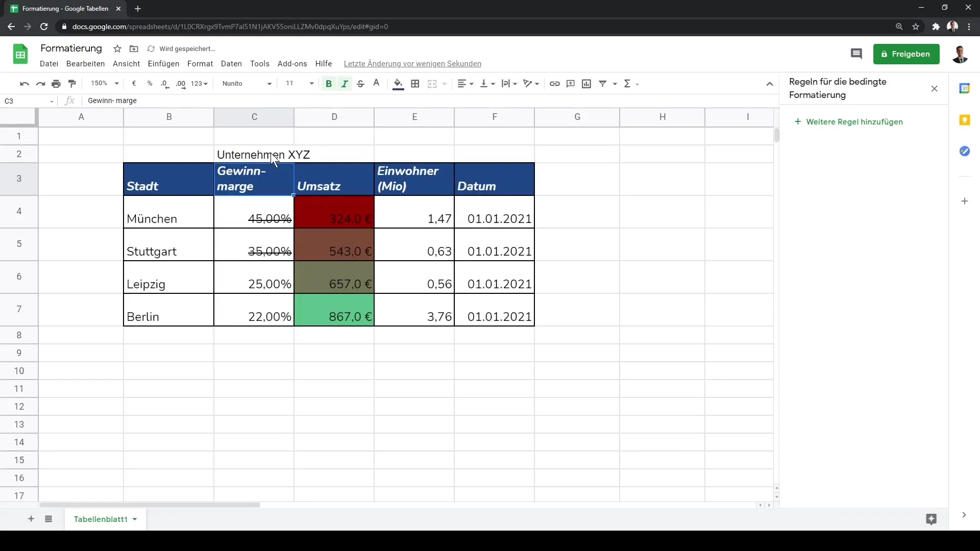This screenshot has height=551, width=980.
Task: Open comment history
Action: coord(856,54)
